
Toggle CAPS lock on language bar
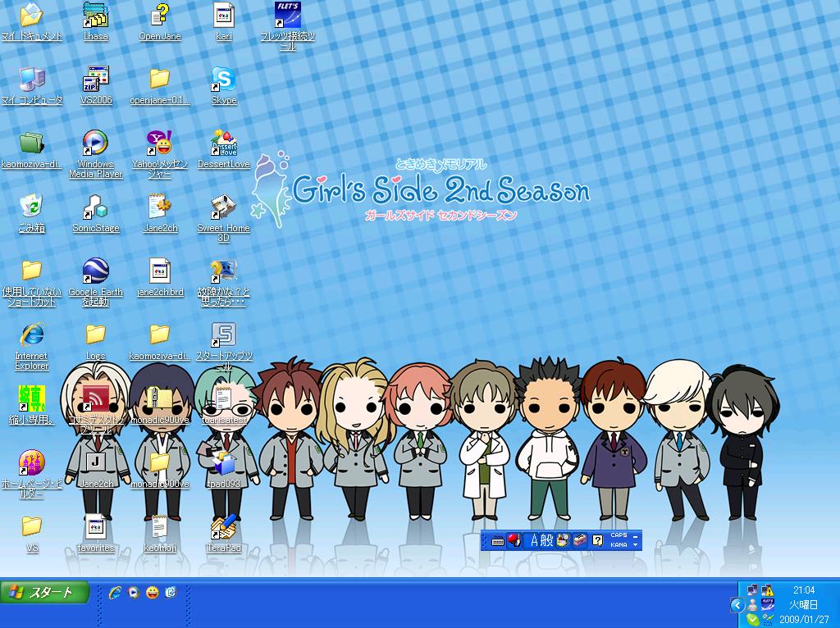pos(619,535)
